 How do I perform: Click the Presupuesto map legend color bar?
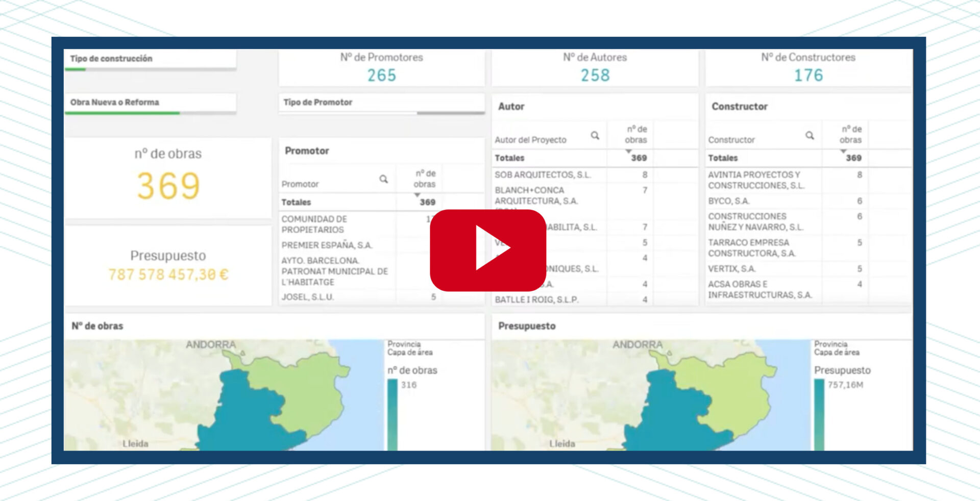819,415
